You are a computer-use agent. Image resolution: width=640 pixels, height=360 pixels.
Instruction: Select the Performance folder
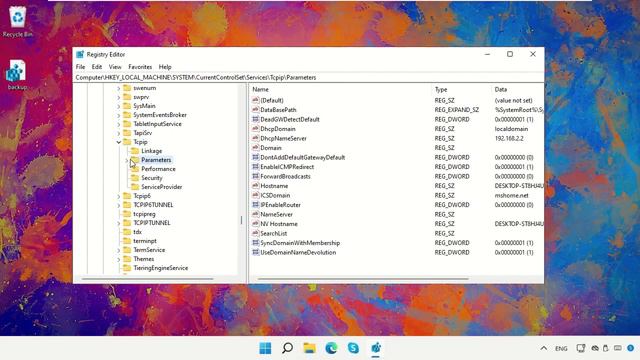158,169
